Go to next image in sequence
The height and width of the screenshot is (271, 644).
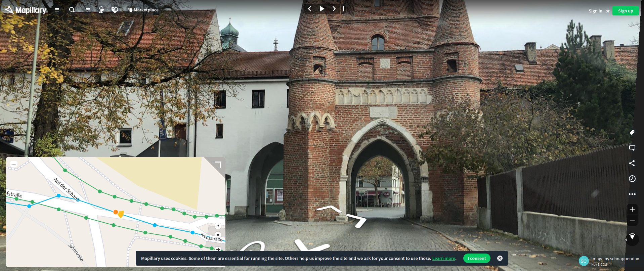pyautogui.click(x=334, y=9)
